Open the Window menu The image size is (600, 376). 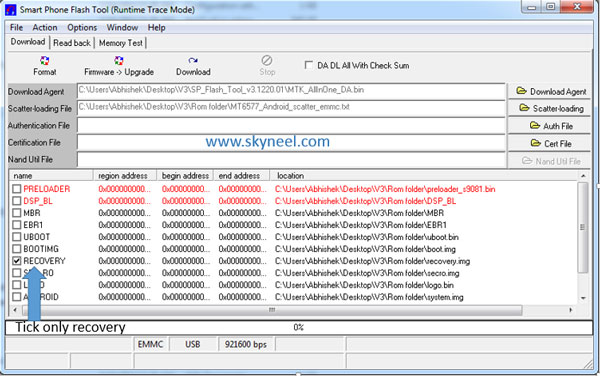coord(122,28)
